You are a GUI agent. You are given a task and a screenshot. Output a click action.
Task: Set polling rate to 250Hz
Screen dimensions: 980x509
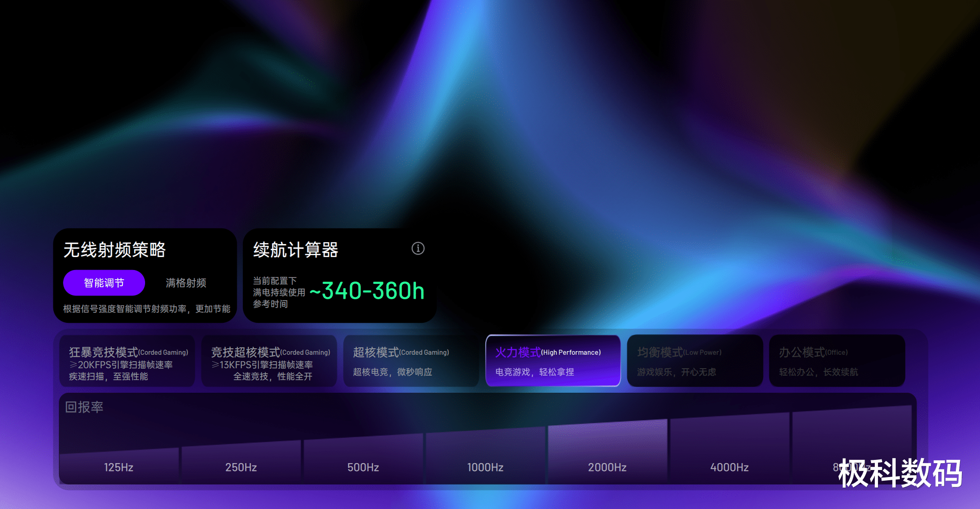click(241, 467)
